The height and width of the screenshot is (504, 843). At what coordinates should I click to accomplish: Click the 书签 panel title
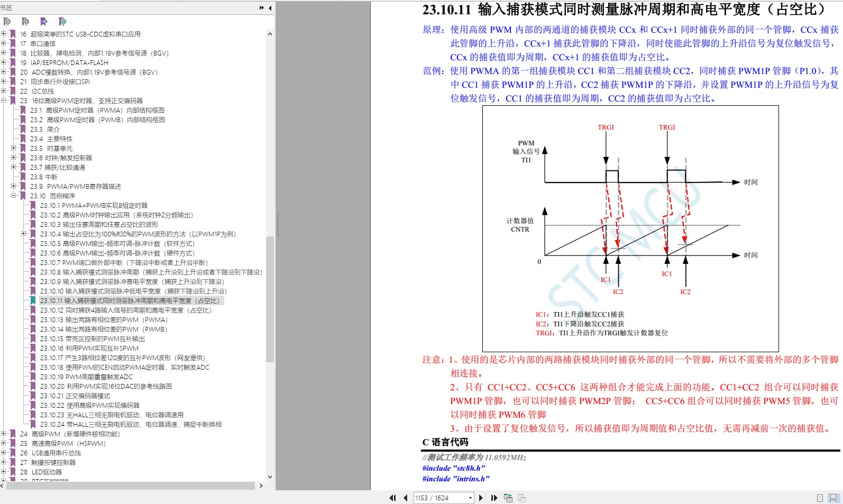6,8
